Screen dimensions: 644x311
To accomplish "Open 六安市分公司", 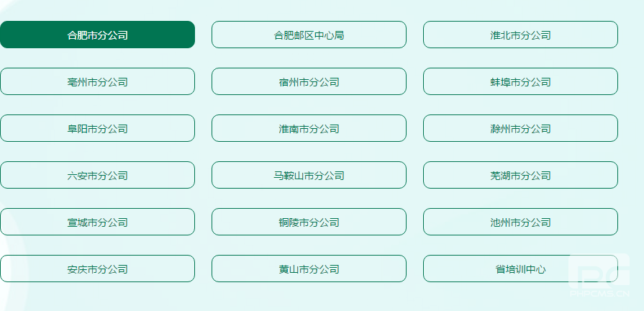I will tap(97, 175).
